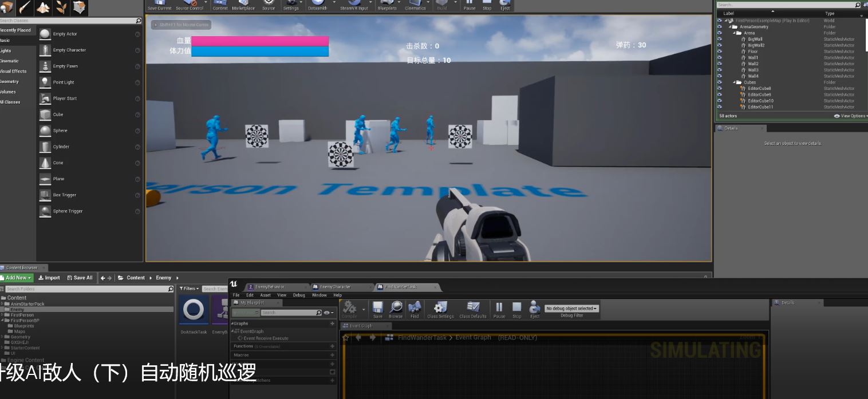Collapse the Cubes folder in outliner

pyautogui.click(x=735, y=82)
